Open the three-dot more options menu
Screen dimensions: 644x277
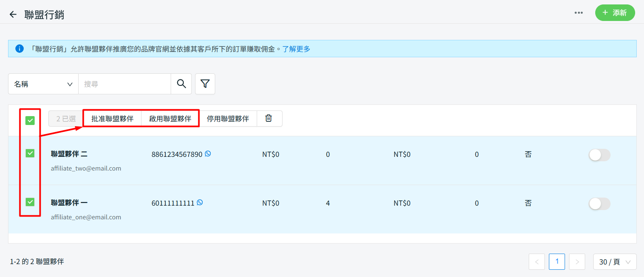[x=578, y=13]
